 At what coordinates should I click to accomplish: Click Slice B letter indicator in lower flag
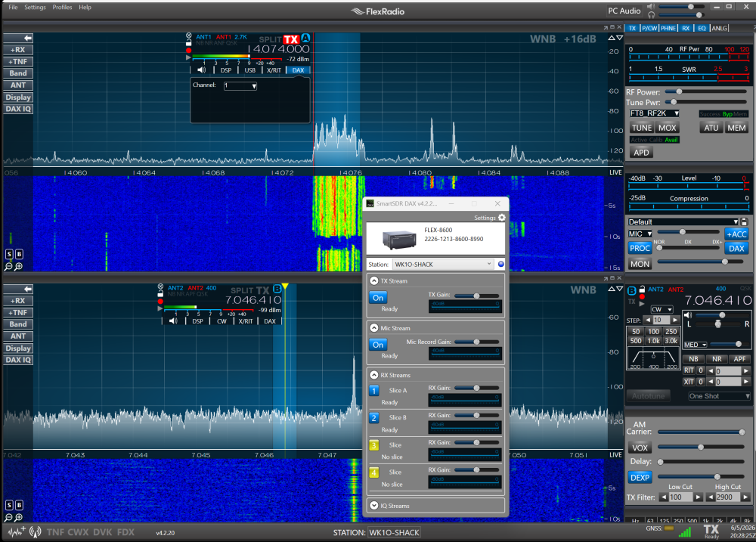pyautogui.click(x=277, y=288)
